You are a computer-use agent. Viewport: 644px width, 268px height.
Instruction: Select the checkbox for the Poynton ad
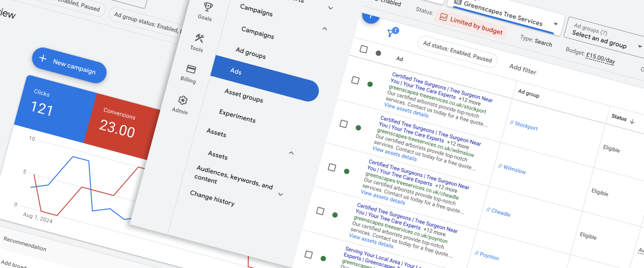320,211
